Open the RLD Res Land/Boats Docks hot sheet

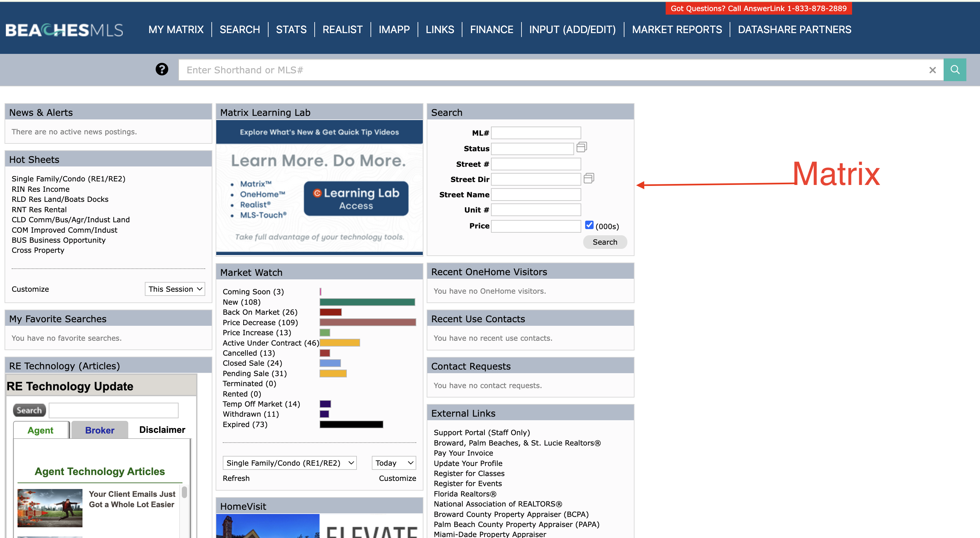coord(60,199)
